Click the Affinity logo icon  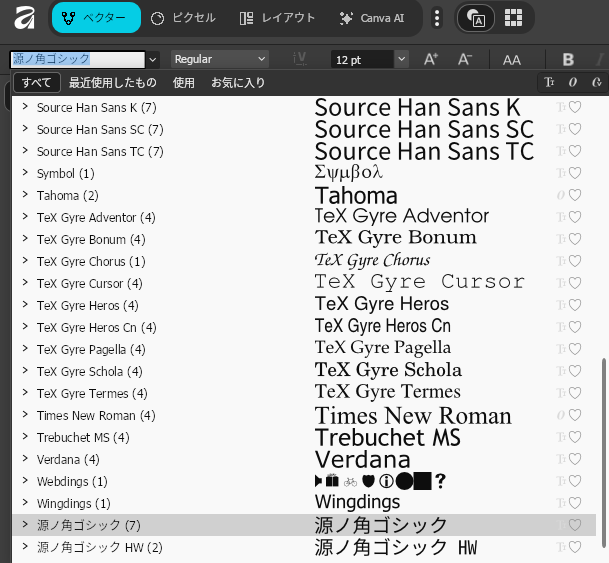point(24,18)
